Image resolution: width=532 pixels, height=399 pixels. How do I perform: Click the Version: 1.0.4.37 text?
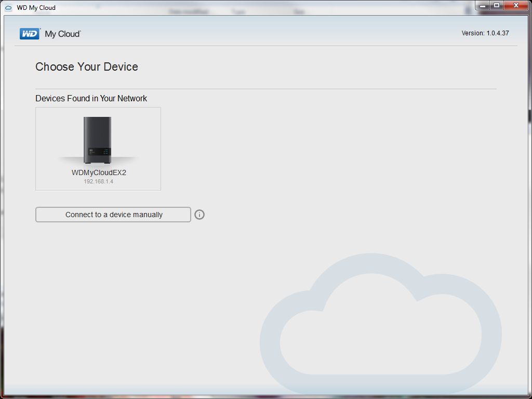point(485,33)
